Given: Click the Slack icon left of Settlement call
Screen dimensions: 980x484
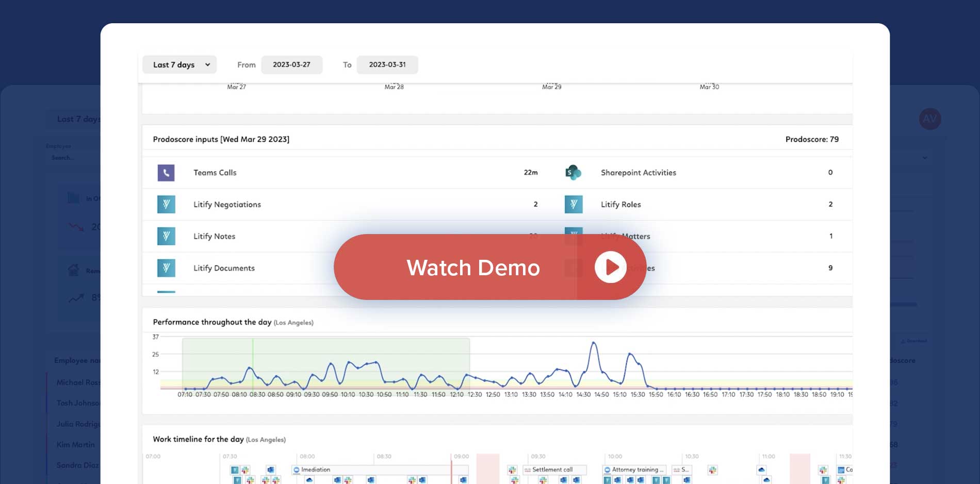Looking at the screenshot, I should (512, 470).
